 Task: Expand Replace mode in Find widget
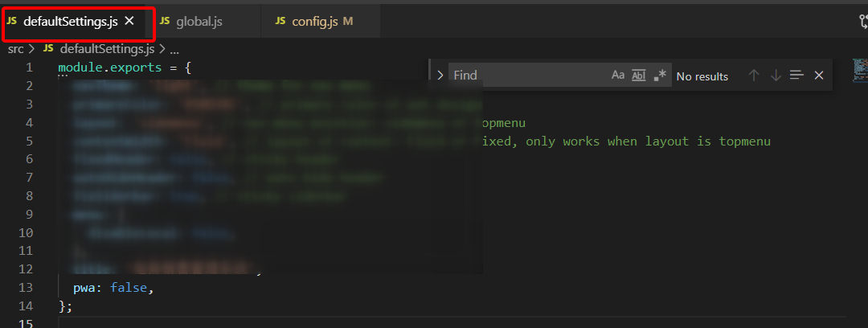pyautogui.click(x=440, y=75)
